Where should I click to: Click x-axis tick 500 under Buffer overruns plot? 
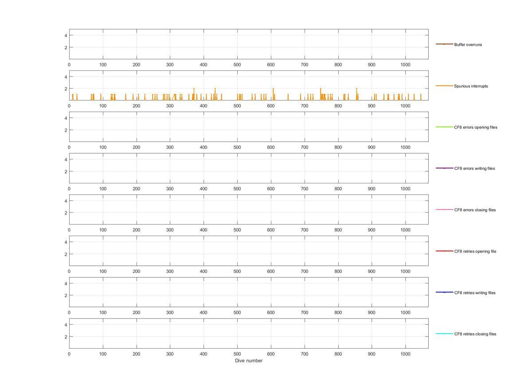pos(237,65)
